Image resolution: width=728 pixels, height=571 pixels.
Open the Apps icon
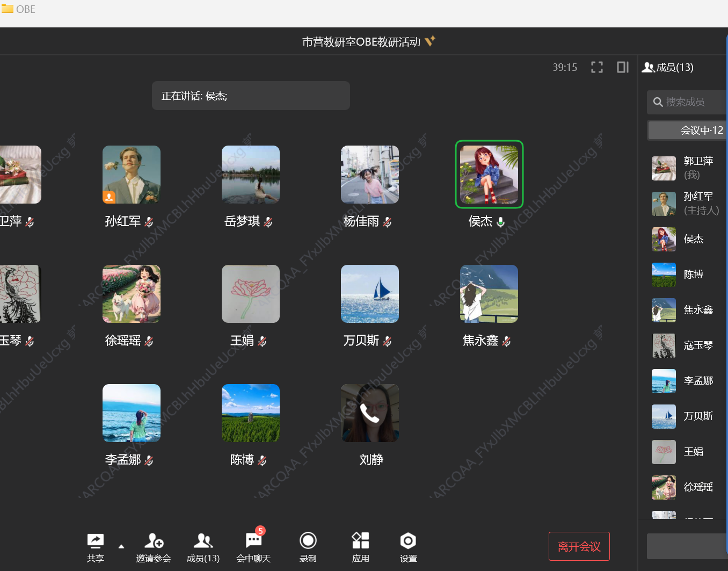(360, 540)
